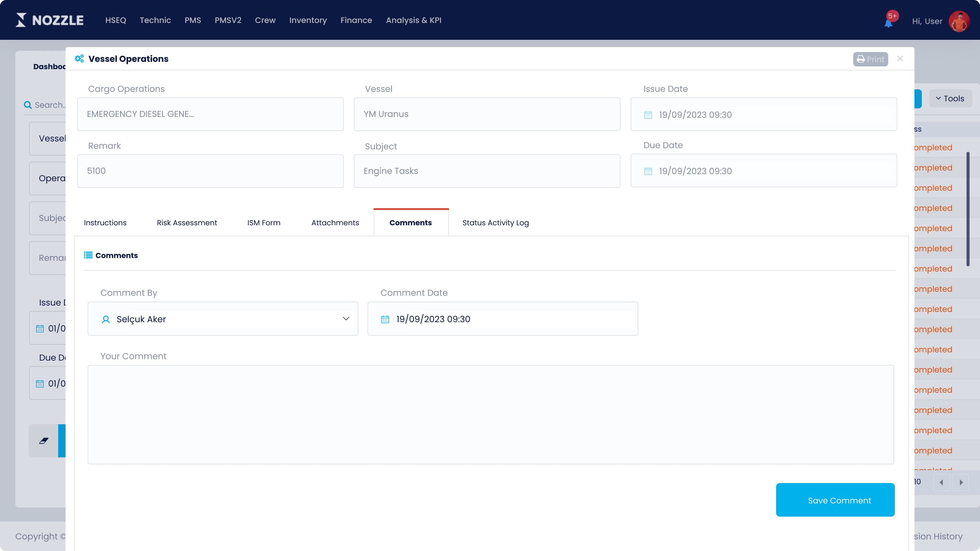
Task: Click the background list vertical scrollbar
Action: [x=968, y=209]
